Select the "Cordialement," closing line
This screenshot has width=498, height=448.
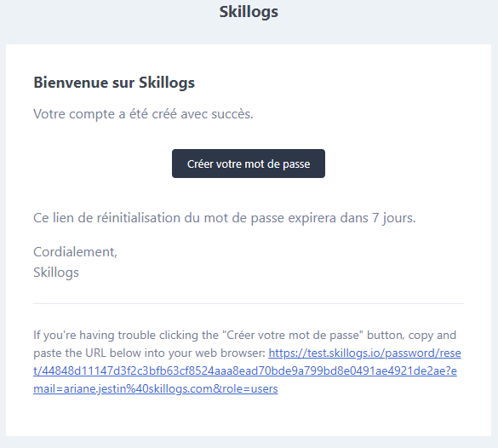pyautogui.click(x=75, y=252)
